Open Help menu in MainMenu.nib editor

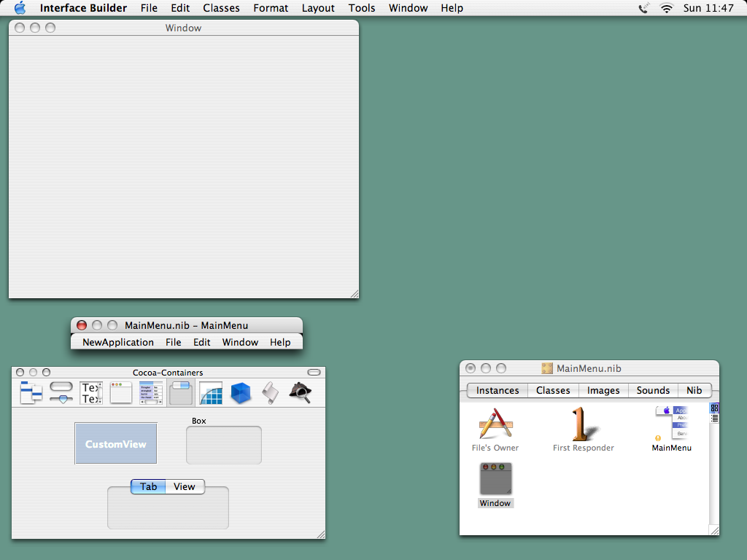[280, 343]
